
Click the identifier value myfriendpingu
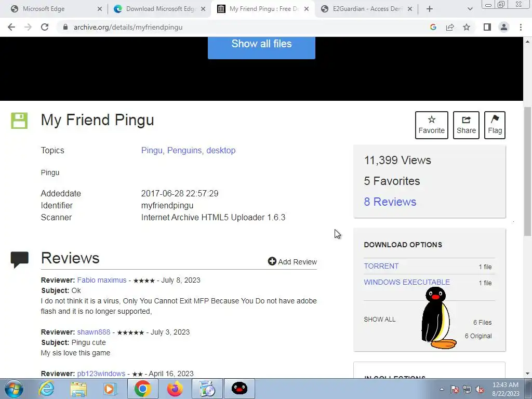167,206
